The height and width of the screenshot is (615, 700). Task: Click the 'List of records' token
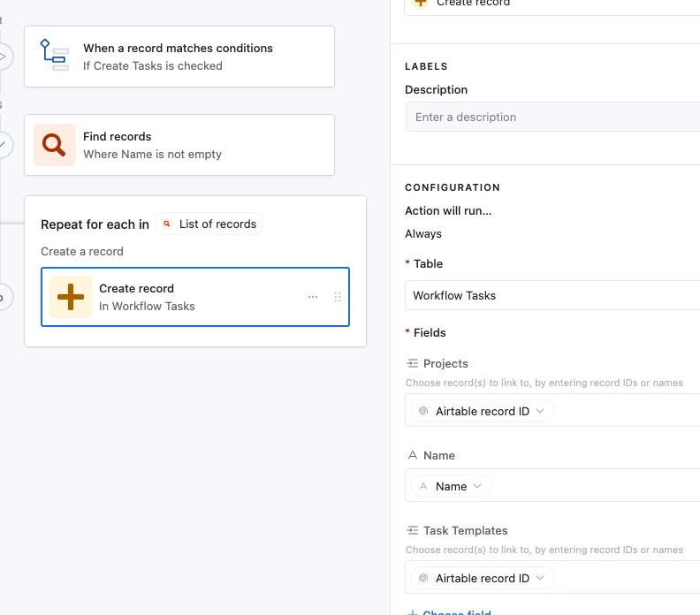click(x=209, y=224)
